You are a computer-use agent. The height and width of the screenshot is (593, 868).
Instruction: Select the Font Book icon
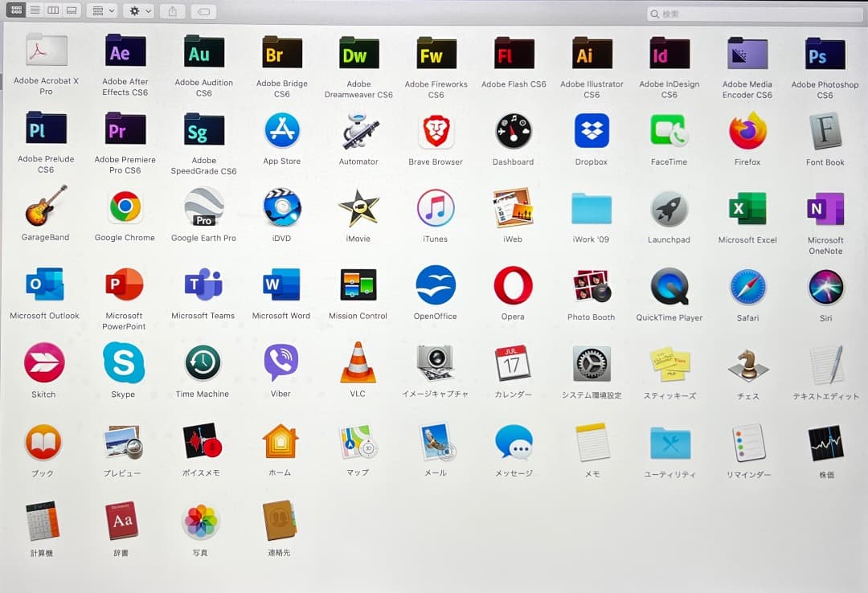pyautogui.click(x=825, y=132)
